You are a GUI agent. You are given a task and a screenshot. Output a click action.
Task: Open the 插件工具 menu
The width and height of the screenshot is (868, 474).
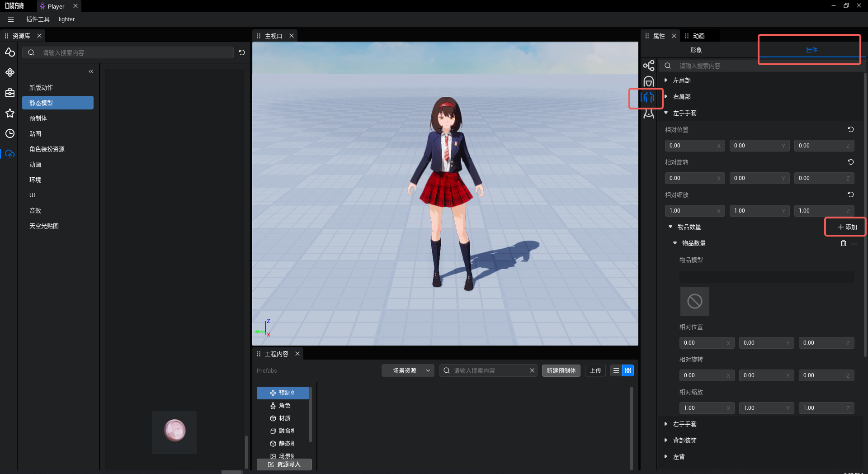(38, 19)
